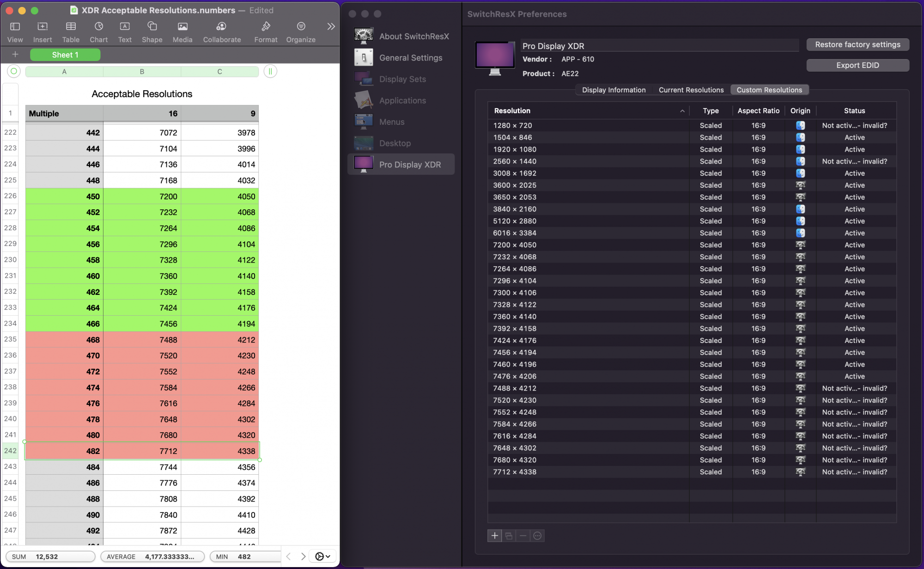Screen dimensions: 924x569
Task: Switch to Display Information tab
Action: pyautogui.click(x=614, y=90)
